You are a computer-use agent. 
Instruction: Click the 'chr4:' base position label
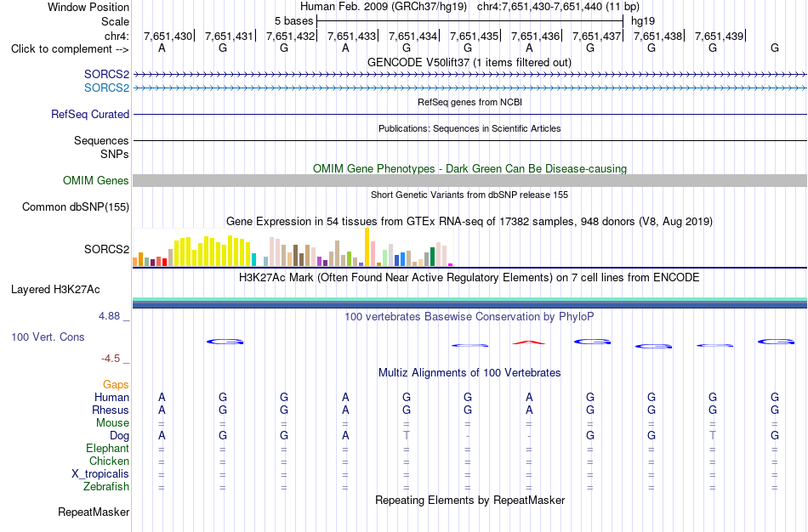117,36
